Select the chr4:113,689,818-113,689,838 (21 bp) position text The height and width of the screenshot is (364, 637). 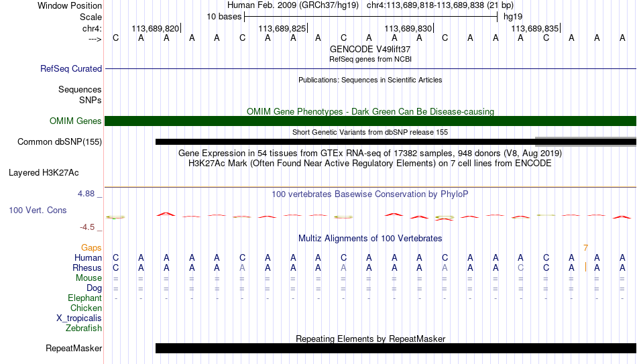[x=440, y=5]
